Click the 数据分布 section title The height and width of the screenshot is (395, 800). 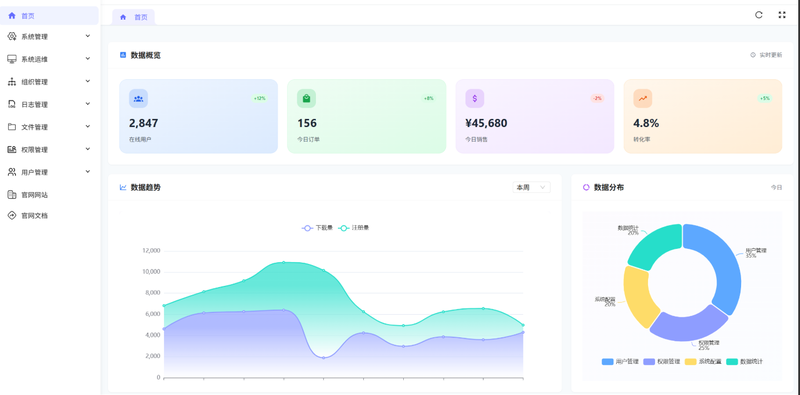pos(609,187)
